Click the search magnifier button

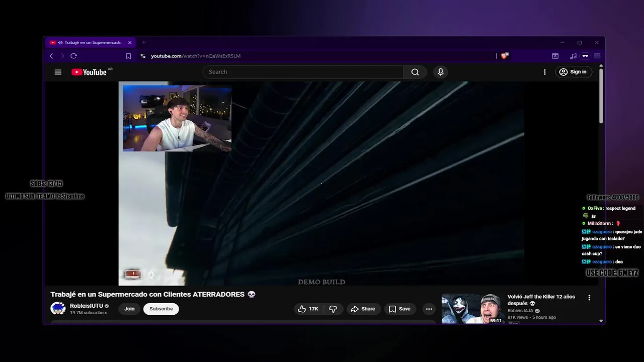coord(415,72)
